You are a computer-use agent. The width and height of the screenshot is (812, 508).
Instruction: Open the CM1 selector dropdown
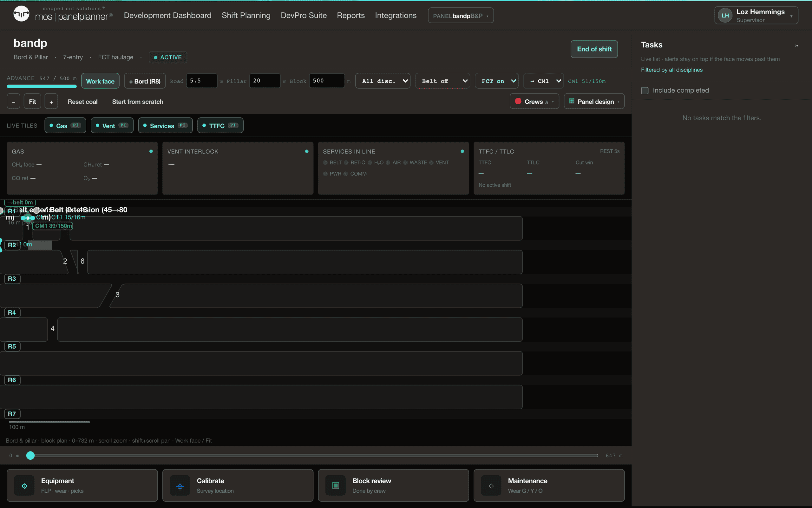pyautogui.click(x=544, y=81)
